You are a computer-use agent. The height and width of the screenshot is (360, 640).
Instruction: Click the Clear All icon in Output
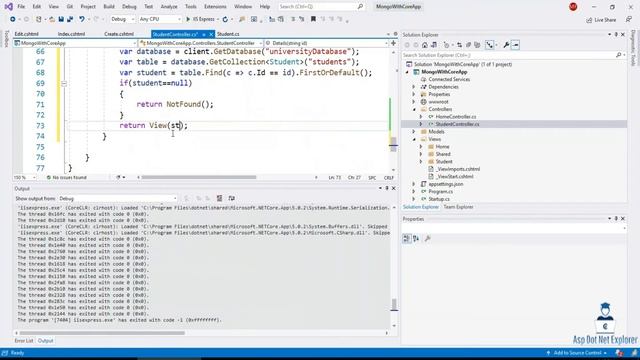(x=219, y=198)
